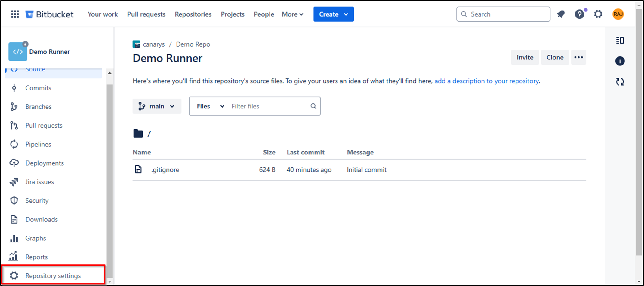644x286 pixels.
Task: Toggle the repository information panel
Action: [620, 61]
